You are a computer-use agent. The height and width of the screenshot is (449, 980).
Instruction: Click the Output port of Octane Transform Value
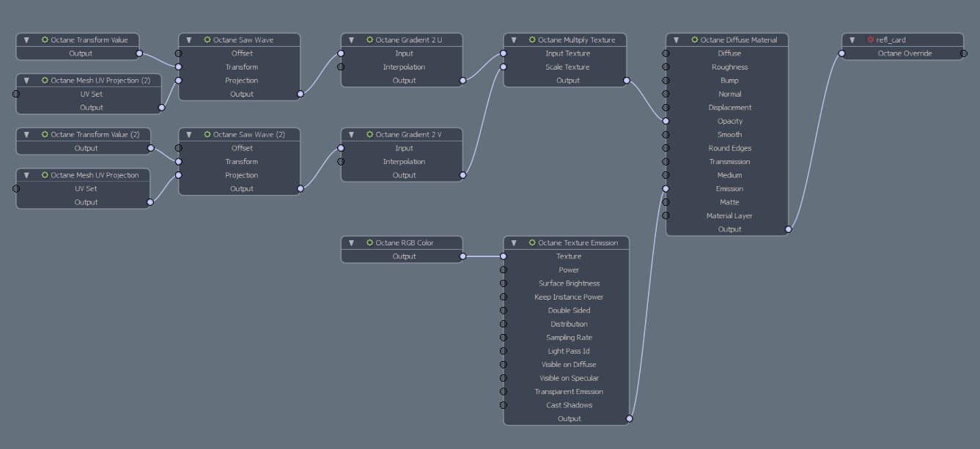pyautogui.click(x=139, y=53)
